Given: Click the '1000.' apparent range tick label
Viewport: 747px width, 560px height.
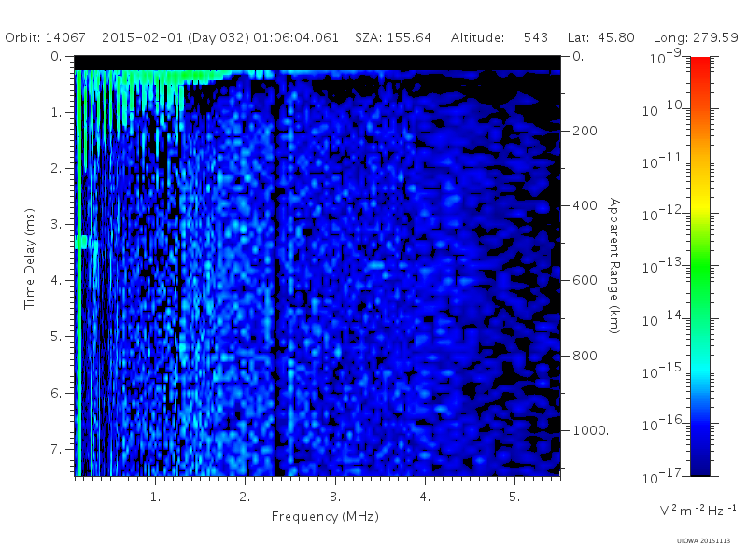Looking at the screenshot, I should click(x=591, y=430).
